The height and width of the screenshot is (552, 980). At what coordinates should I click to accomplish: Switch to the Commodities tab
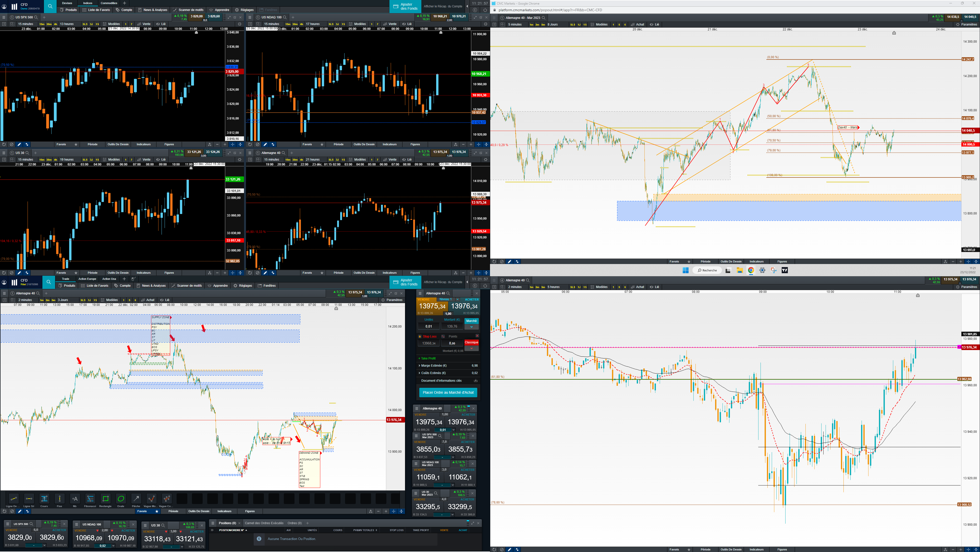click(109, 3)
